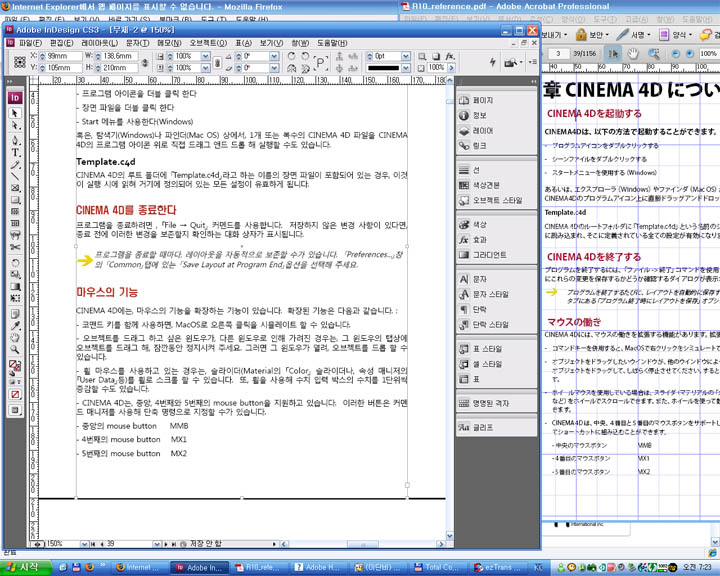The width and height of the screenshot is (720, 576).
Task: Select the Type tool
Action: pyautogui.click(x=15, y=152)
